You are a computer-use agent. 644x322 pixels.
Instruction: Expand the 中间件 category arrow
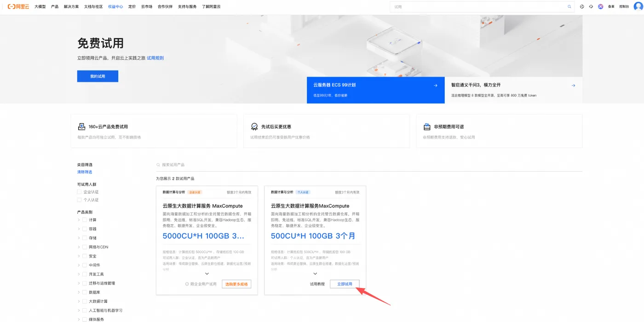click(79, 265)
